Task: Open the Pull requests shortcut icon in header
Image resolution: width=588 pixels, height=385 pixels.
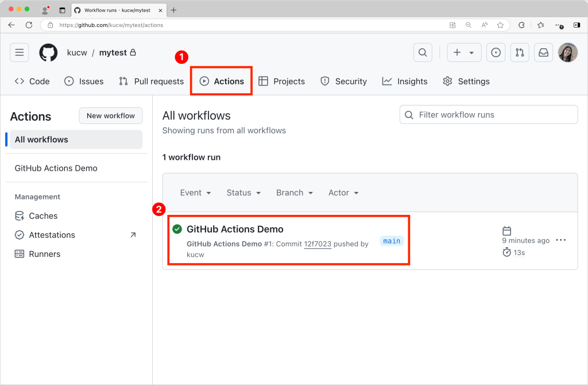Action: 520,52
